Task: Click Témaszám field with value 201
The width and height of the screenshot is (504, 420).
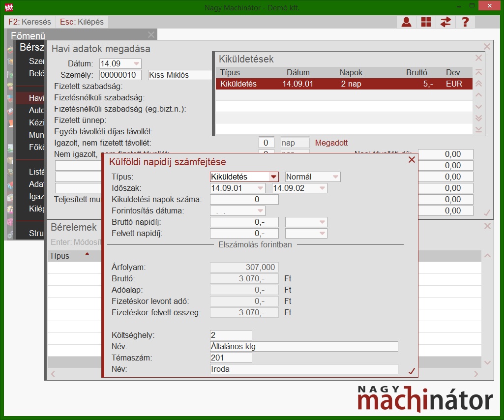Action: point(231,358)
